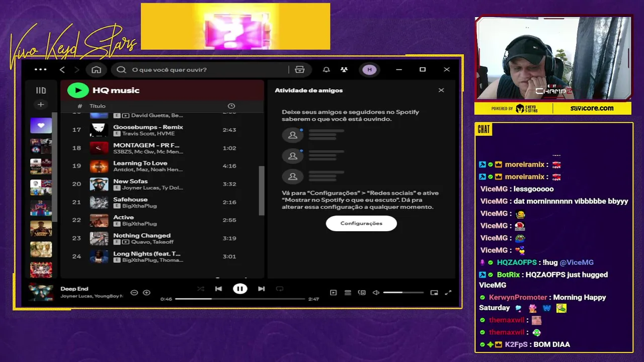Play the HQ music playlist
The width and height of the screenshot is (644, 362).
(x=78, y=90)
